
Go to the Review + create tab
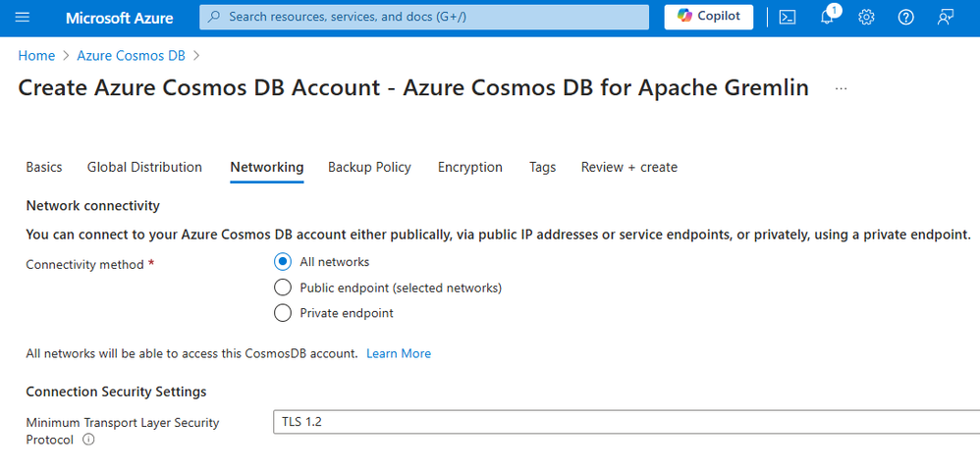628,167
